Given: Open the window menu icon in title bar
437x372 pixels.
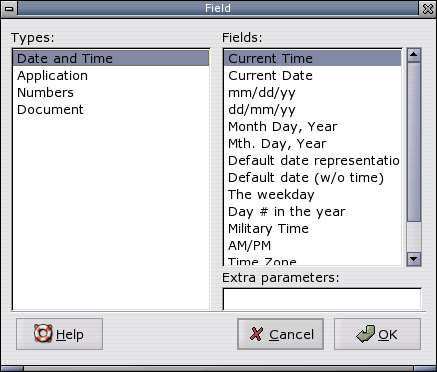Looking at the screenshot, I should click(x=9, y=8).
